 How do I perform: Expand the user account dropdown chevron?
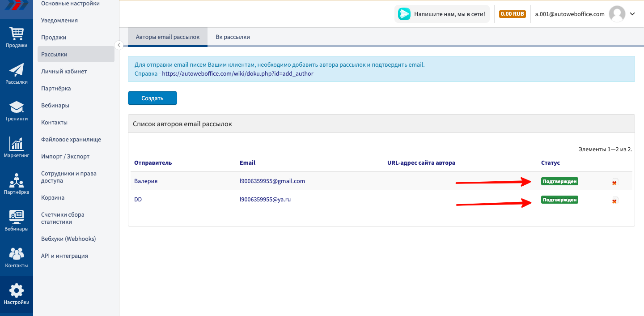coord(632,14)
